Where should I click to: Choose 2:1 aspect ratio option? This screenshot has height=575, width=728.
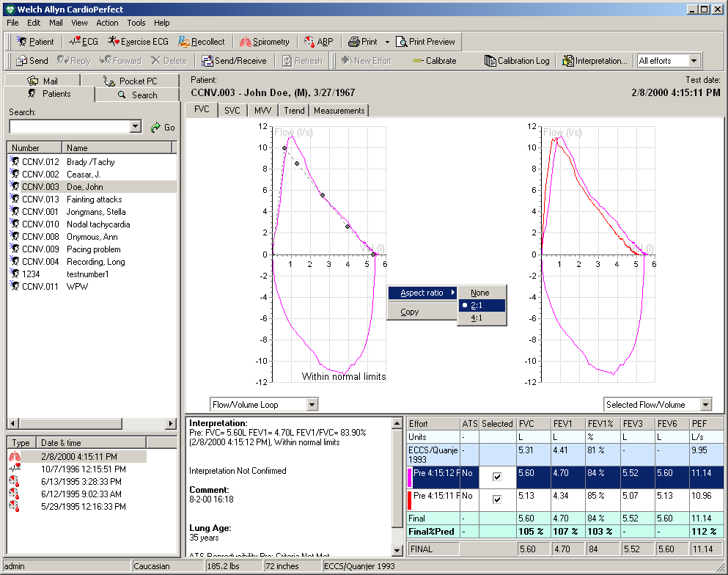click(x=482, y=305)
